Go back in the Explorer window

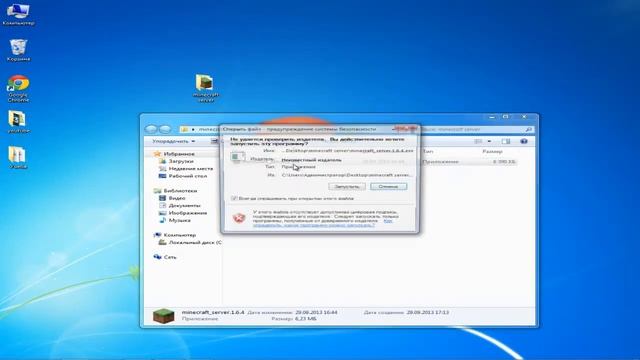tap(151, 129)
